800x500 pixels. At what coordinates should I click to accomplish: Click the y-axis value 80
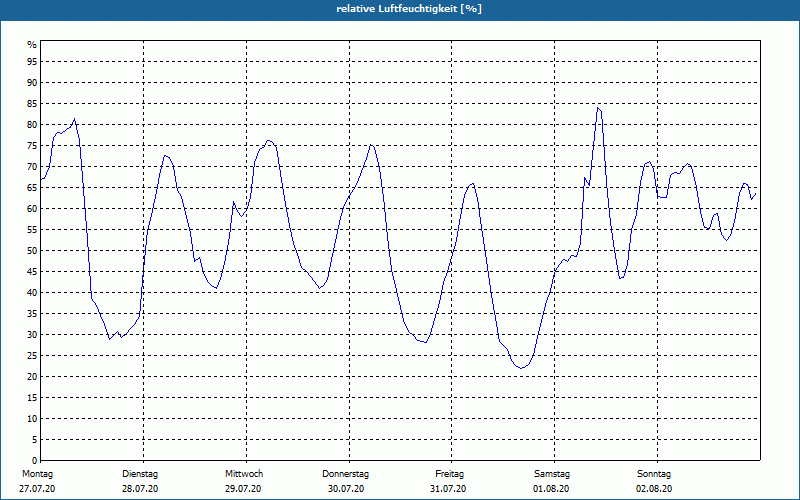click(32, 124)
